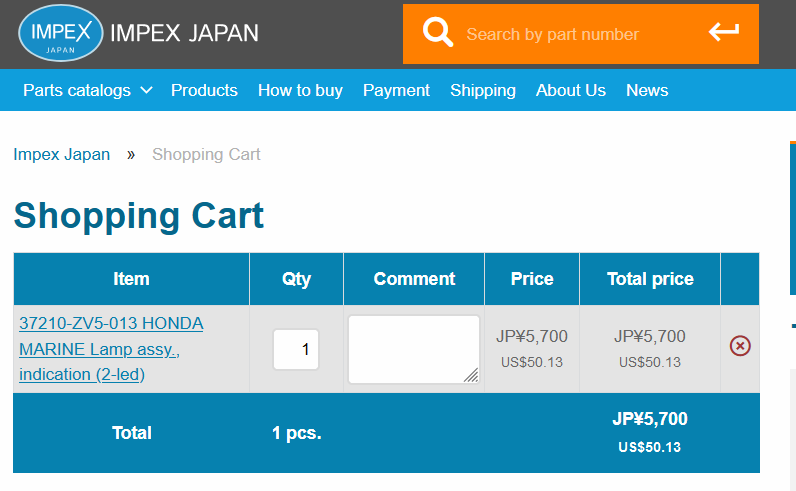The image size is (796, 491).
Task: Go to the Products page
Action: pyautogui.click(x=204, y=90)
